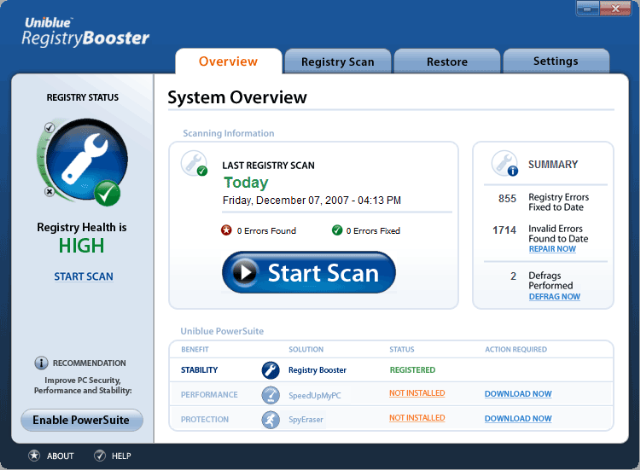The width and height of the screenshot is (640, 470).
Task: Open the Restore tab
Action: click(447, 62)
